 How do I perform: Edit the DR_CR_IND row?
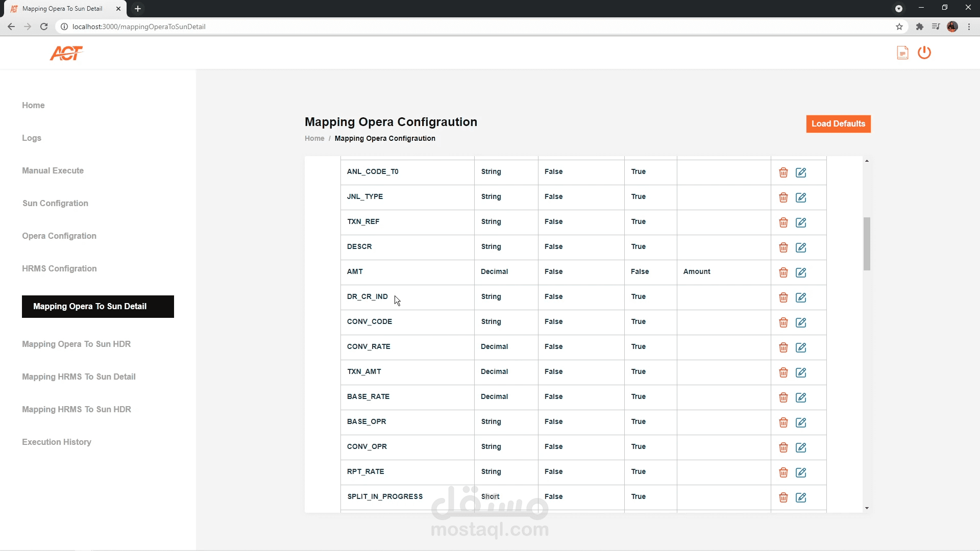pyautogui.click(x=801, y=297)
